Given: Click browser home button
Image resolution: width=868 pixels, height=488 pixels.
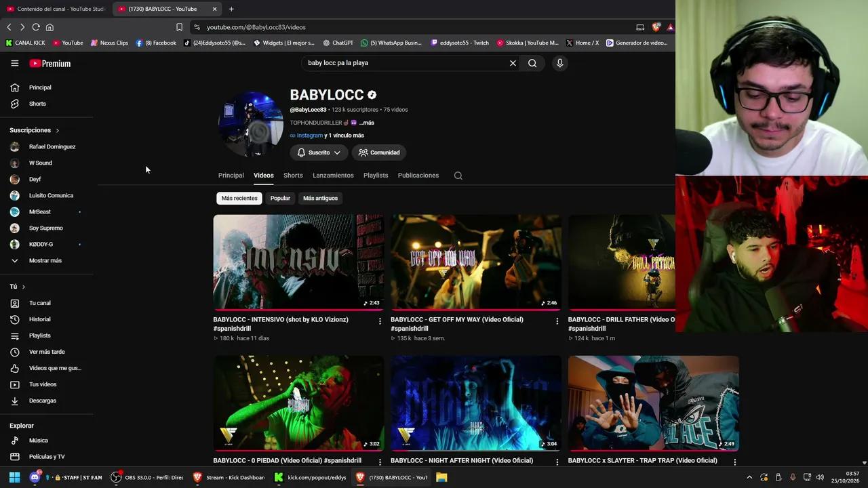Looking at the screenshot, I should (50, 27).
